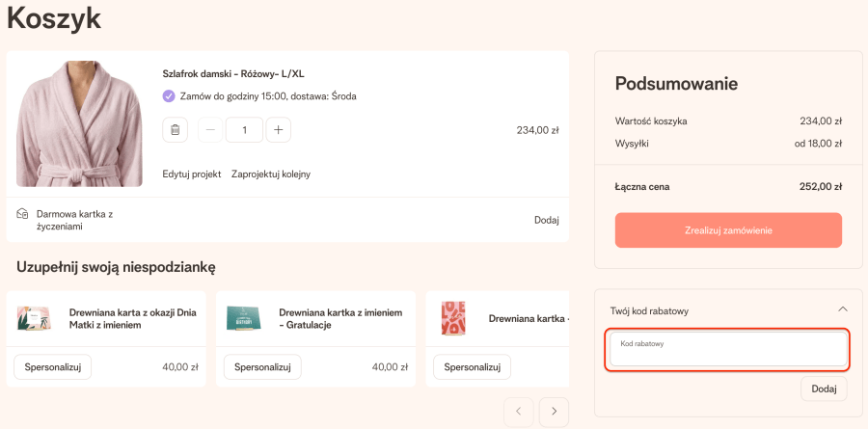Click the quantity field showing 1
The image size is (868, 429).
click(244, 130)
